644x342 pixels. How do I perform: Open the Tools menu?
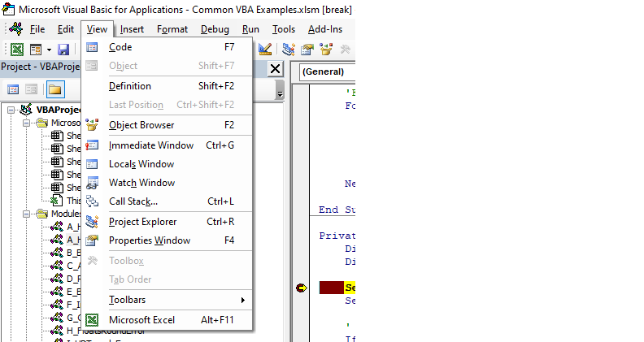tap(284, 29)
